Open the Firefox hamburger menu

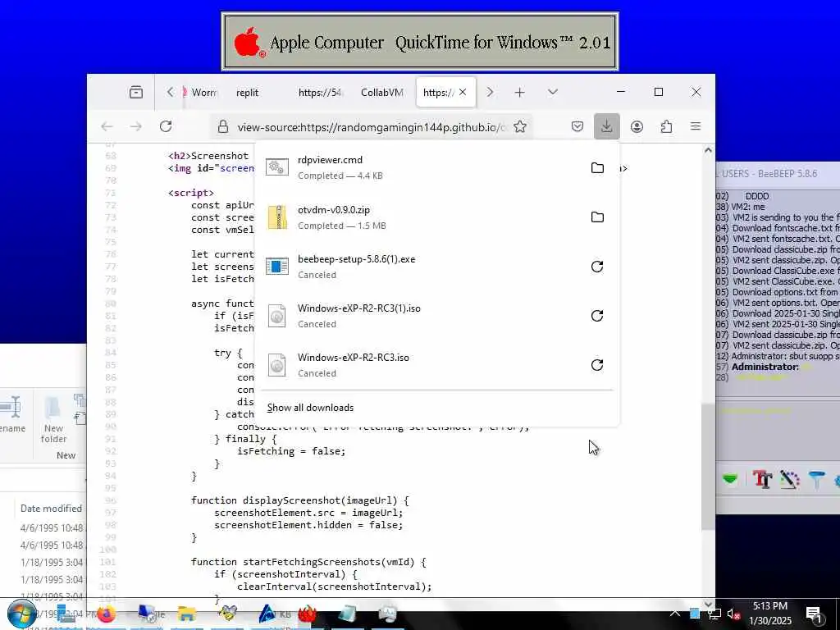click(696, 126)
